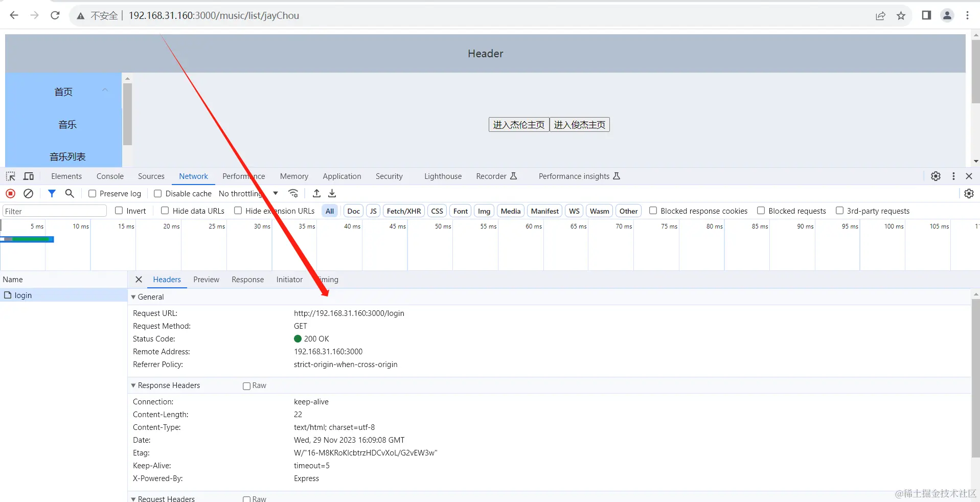Click the Headers pane scrollbar thumb
Image resolution: width=980 pixels, height=502 pixels.
[x=975, y=379]
